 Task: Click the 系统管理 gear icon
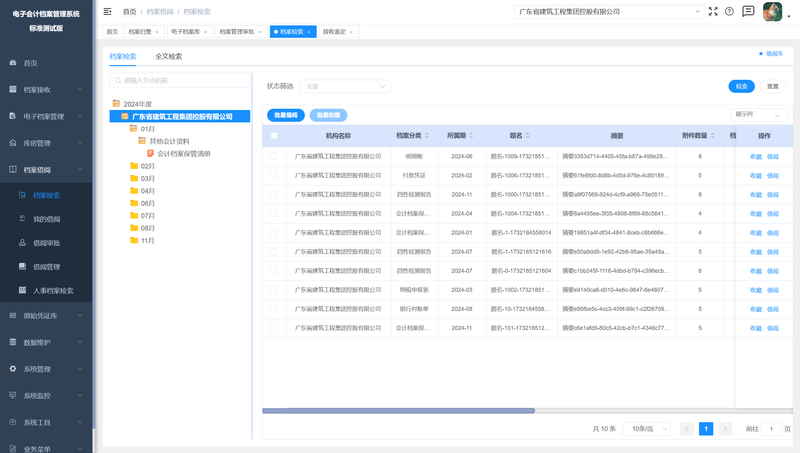tap(13, 368)
